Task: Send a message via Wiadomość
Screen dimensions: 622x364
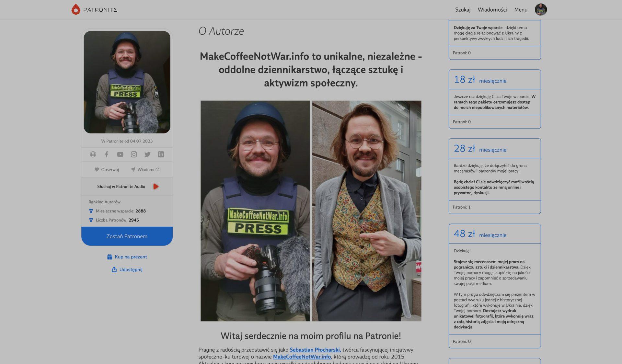Action: tap(145, 170)
